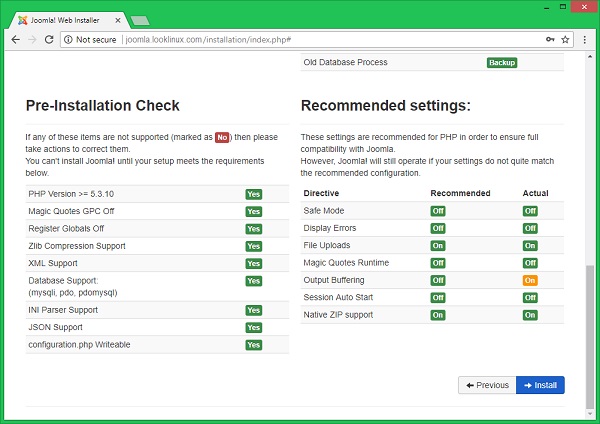This screenshot has height=424, width=600.
Task: Click the Joomla favicon in tab
Action: click(x=23, y=20)
